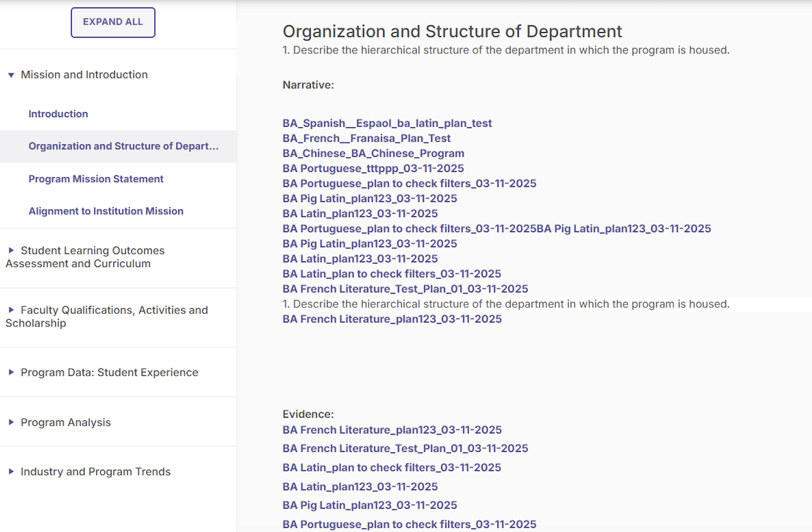Open evidence BA French Literature_Test_Plan_01 link
Viewport: 812px width, 532px height.
pyautogui.click(x=405, y=448)
